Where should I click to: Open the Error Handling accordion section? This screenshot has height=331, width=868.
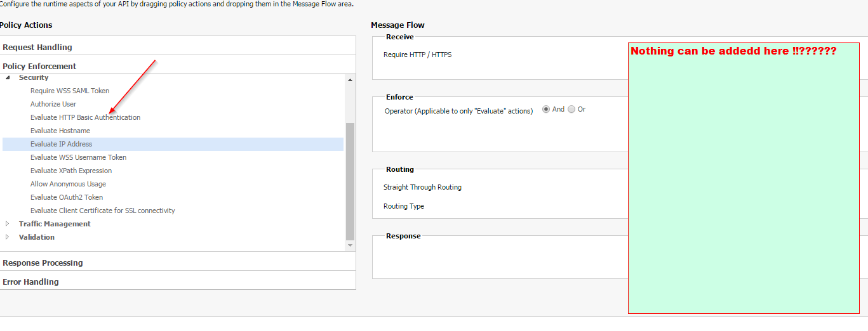pyautogui.click(x=178, y=282)
